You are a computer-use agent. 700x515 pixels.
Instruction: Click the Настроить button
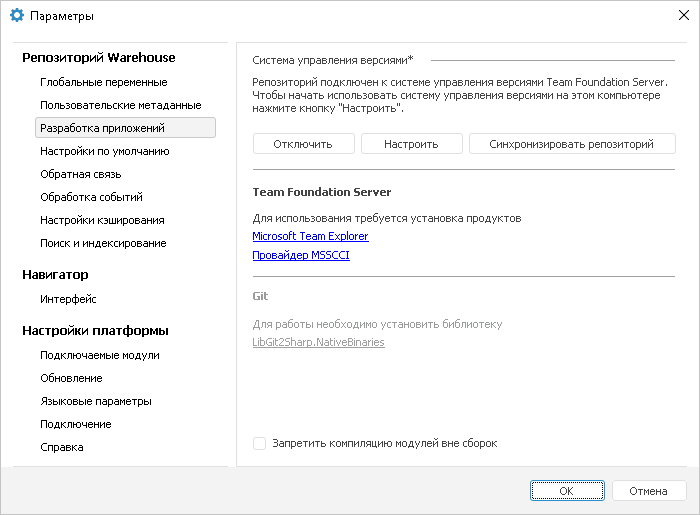[412, 144]
